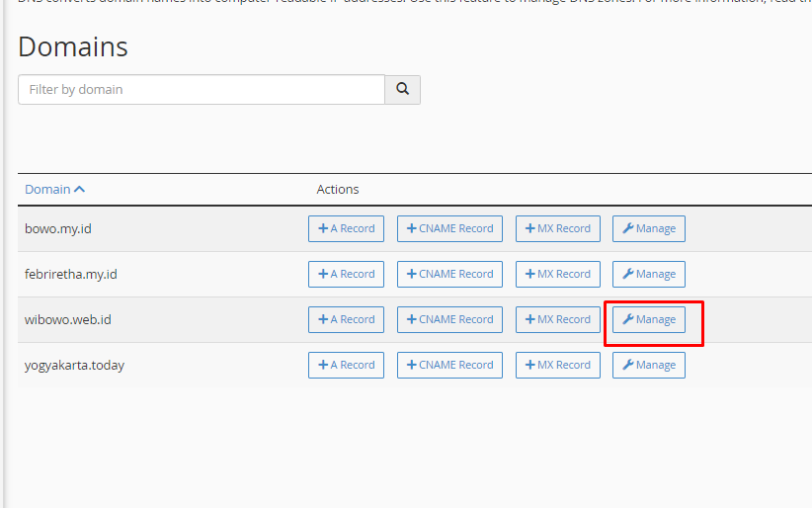
Task: Add A Record for febriretha.my.id
Action: (x=346, y=274)
